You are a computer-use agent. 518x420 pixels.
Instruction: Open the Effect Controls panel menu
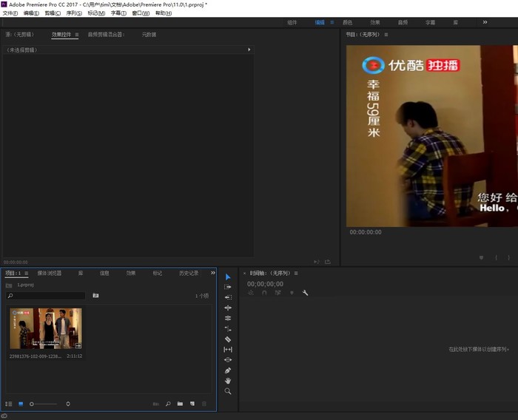coord(76,35)
